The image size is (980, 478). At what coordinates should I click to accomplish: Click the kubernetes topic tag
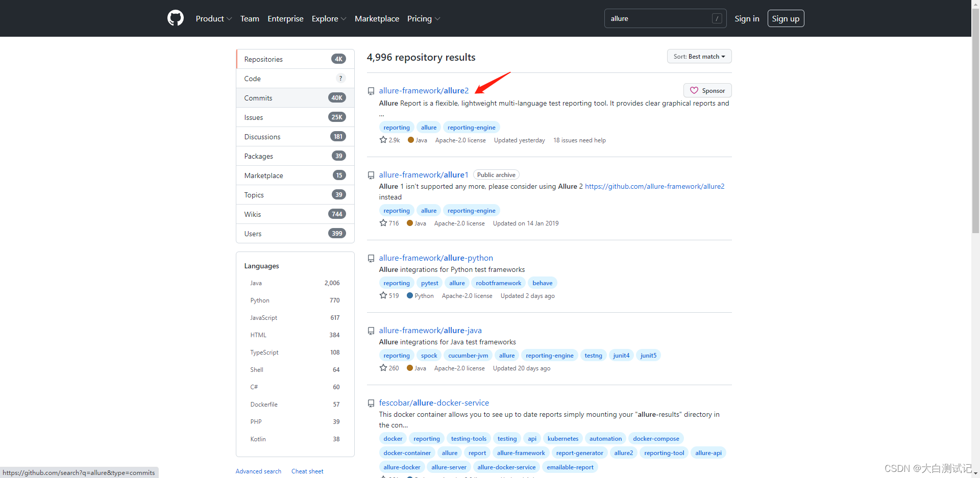pos(563,439)
